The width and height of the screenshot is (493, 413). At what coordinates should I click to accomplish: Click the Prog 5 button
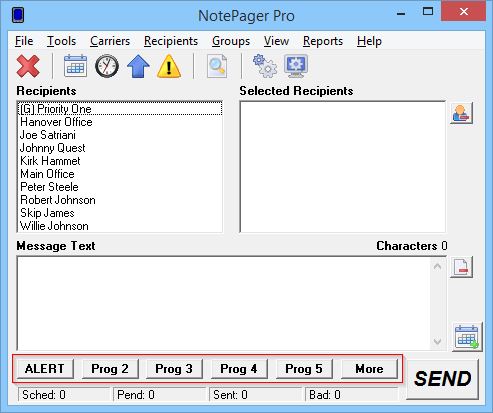pyautogui.click(x=304, y=369)
